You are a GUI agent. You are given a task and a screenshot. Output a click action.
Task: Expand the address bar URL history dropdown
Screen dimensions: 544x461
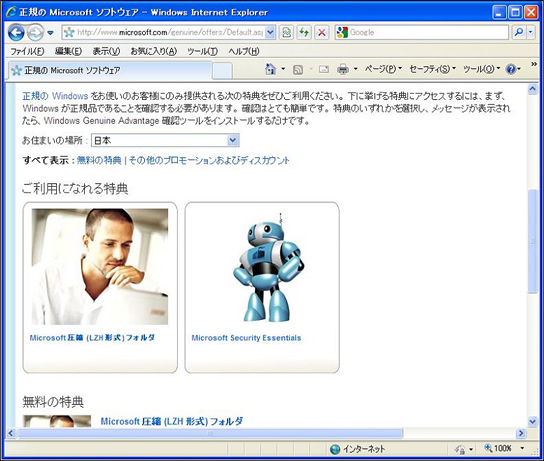pyautogui.click(x=271, y=33)
